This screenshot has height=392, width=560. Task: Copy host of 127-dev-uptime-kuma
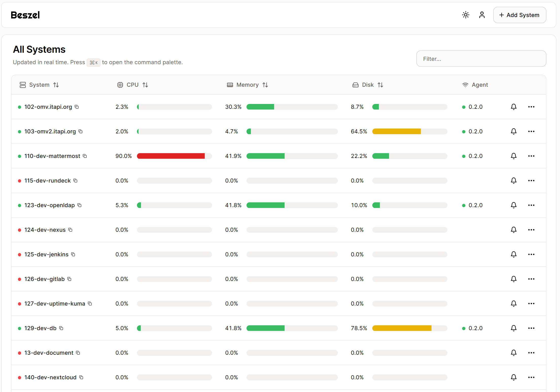pos(90,304)
